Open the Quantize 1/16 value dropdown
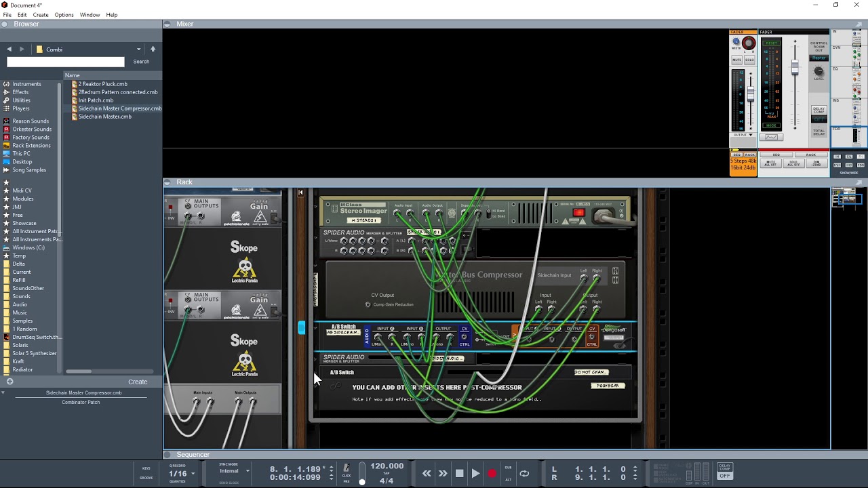 click(182, 474)
